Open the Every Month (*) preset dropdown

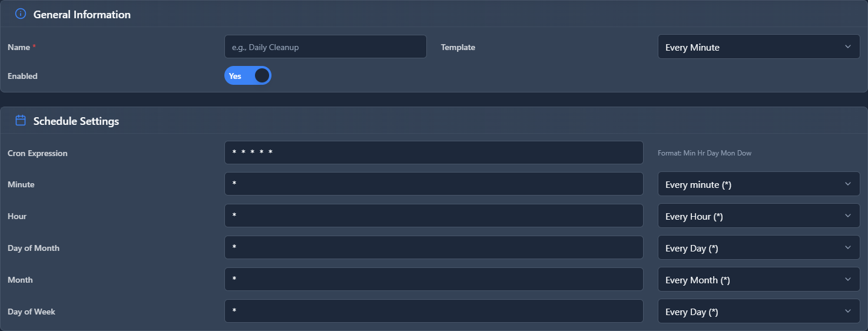pos(758,280)
